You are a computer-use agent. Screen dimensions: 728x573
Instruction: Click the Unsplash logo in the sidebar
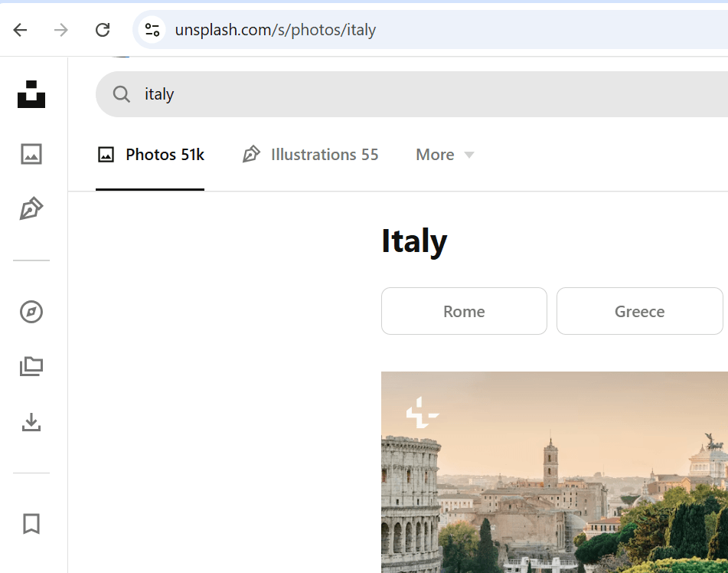tap(31, 94)
